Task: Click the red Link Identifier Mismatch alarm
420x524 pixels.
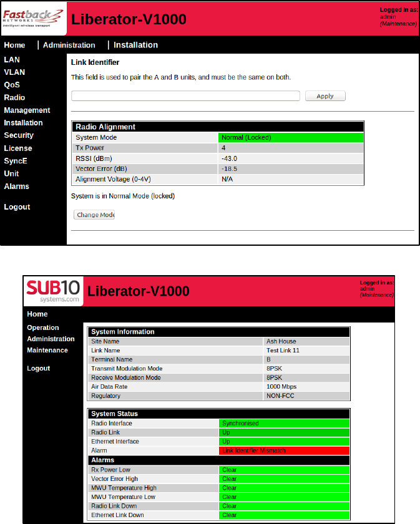Action: pos(284,450)
